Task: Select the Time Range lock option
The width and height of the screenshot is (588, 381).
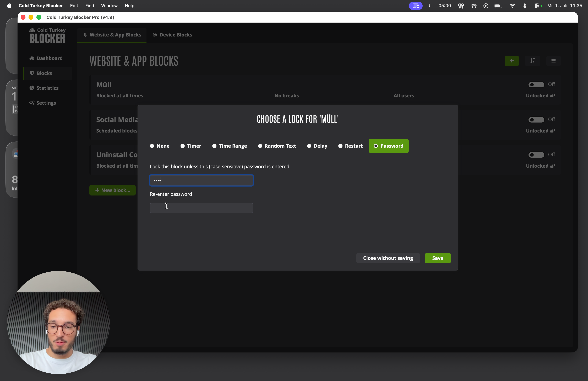Action: (230, 146)
